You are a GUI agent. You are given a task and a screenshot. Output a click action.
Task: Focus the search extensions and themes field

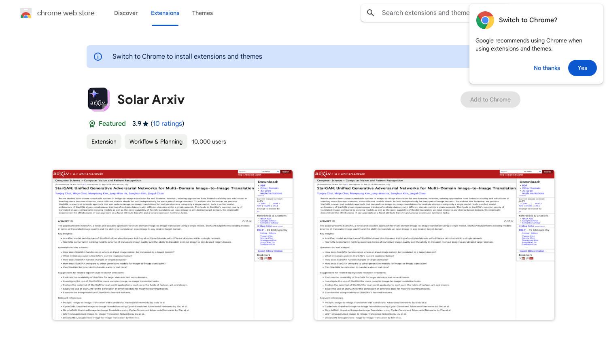[425, 13]
